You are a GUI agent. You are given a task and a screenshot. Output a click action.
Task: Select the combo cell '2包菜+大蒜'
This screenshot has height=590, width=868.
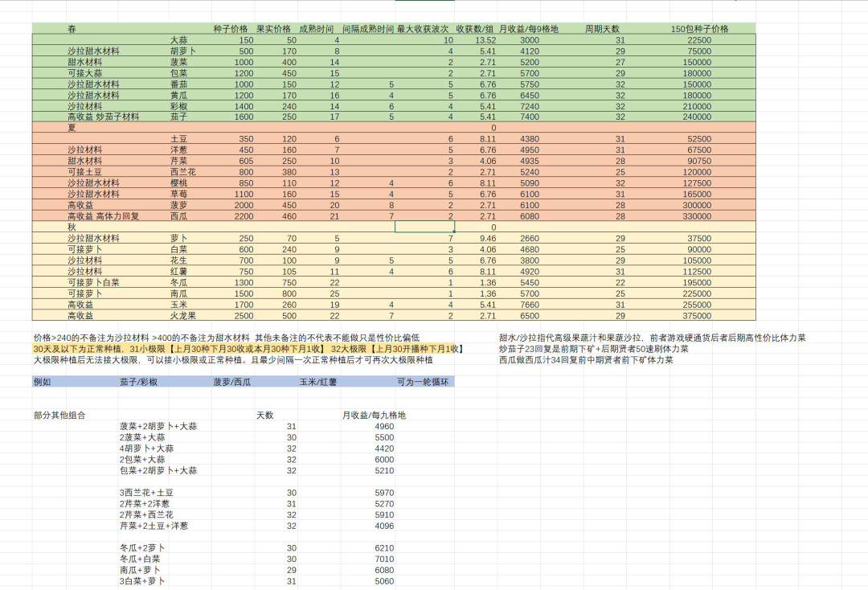[x=142, y=460]
